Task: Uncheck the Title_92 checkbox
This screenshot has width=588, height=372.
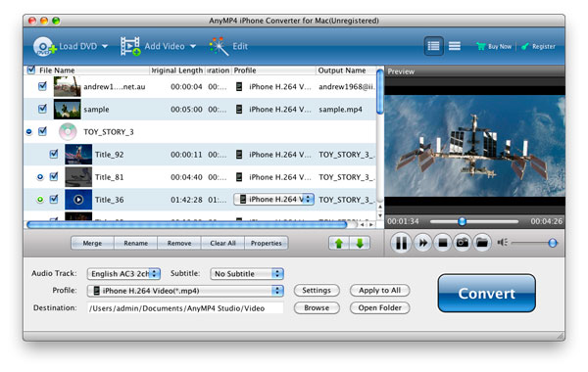Action: tap(54, 154)
